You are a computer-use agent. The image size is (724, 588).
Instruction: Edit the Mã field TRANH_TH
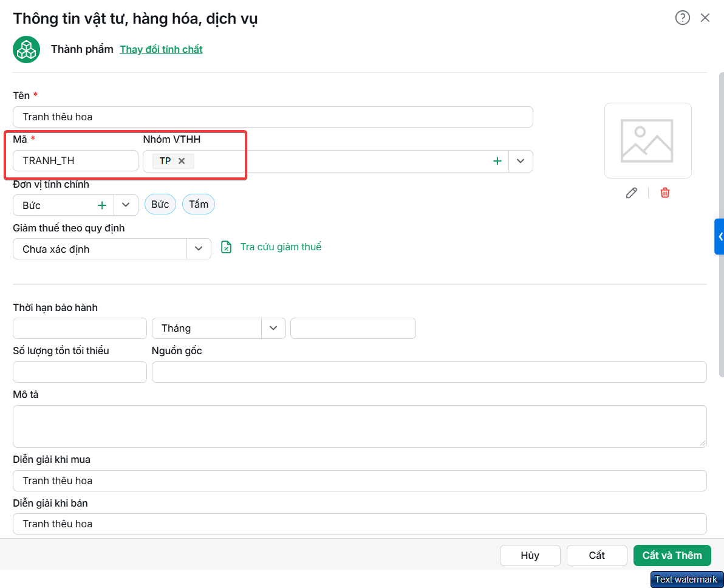pos(76,161)
